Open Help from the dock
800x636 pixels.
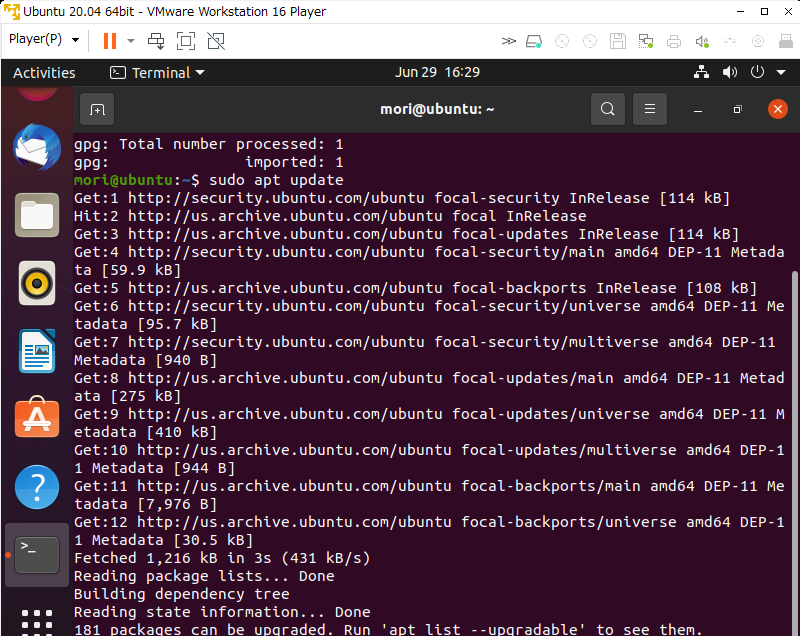(37, 487)
